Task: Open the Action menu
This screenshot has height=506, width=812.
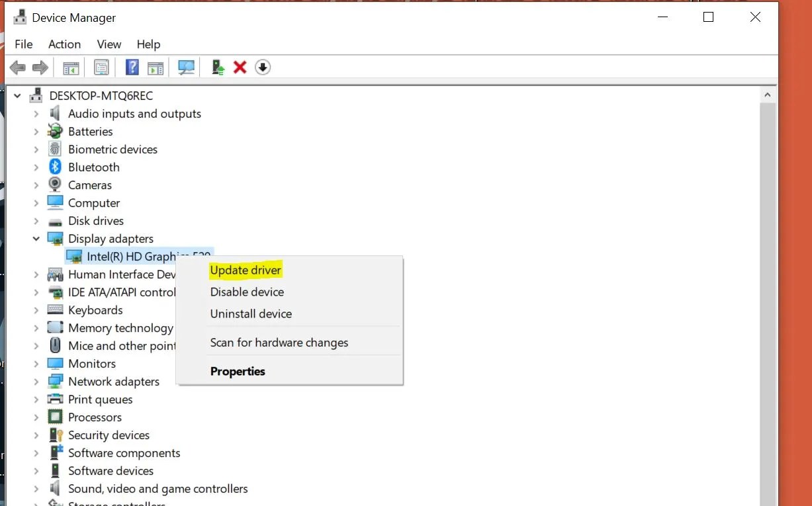Action: click(x=64, y=44)
